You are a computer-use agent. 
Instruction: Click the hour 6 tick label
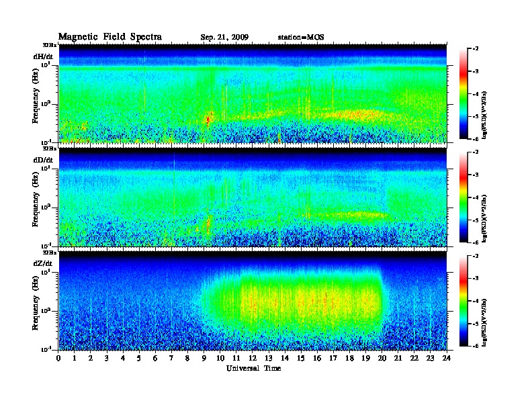click(x=155, y=359)
